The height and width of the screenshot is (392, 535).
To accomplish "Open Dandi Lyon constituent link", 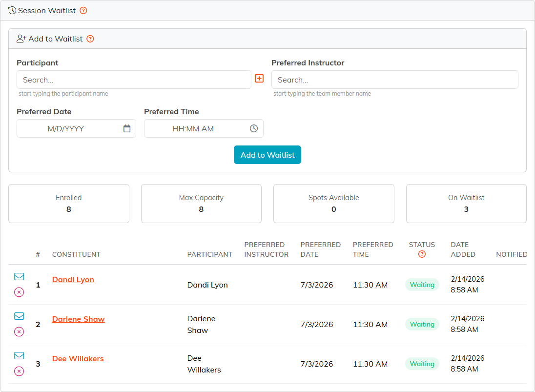I will [73, 280].
